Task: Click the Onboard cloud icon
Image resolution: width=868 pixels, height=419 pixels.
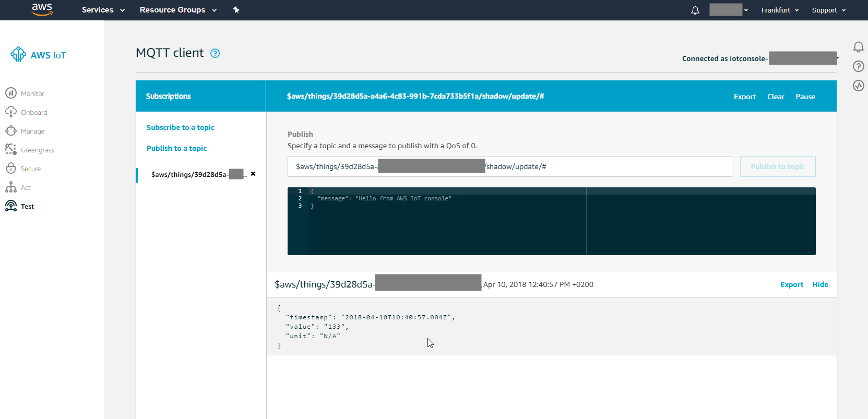Action: (x=11, y=112)
